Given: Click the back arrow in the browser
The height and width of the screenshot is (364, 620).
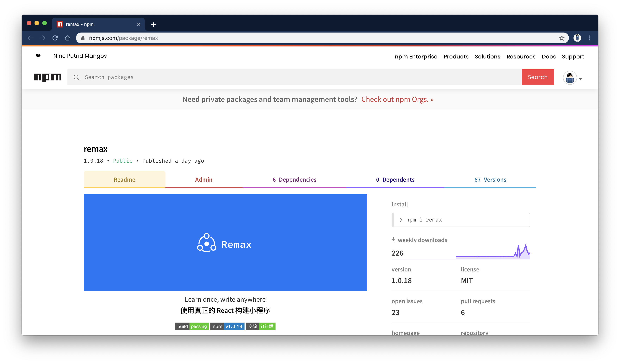Looking at the screenshot, I should pyautogui.click(x=30, y=38).
